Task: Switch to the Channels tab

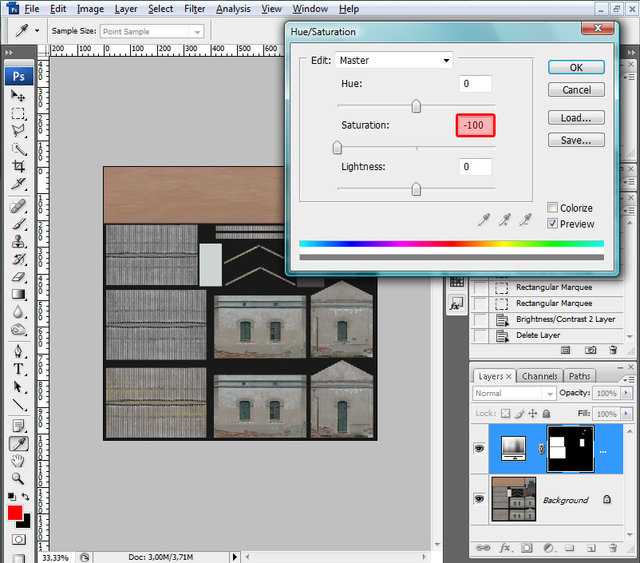Action: [540, 376]
